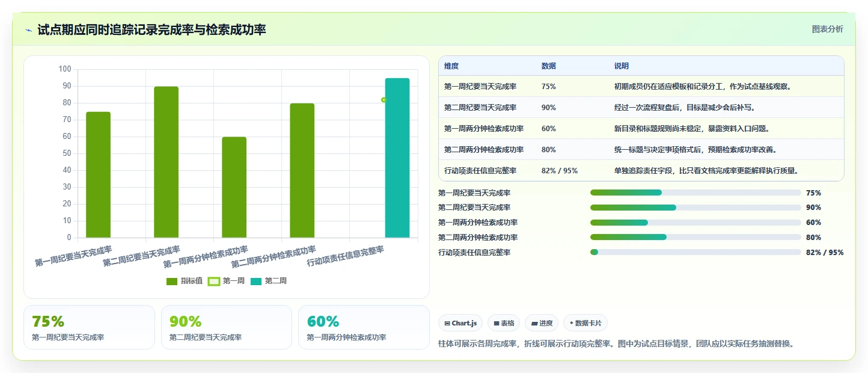Click the 60% KPI card
Viewport: 868px width, 373px height.
[x=364, y=327]
